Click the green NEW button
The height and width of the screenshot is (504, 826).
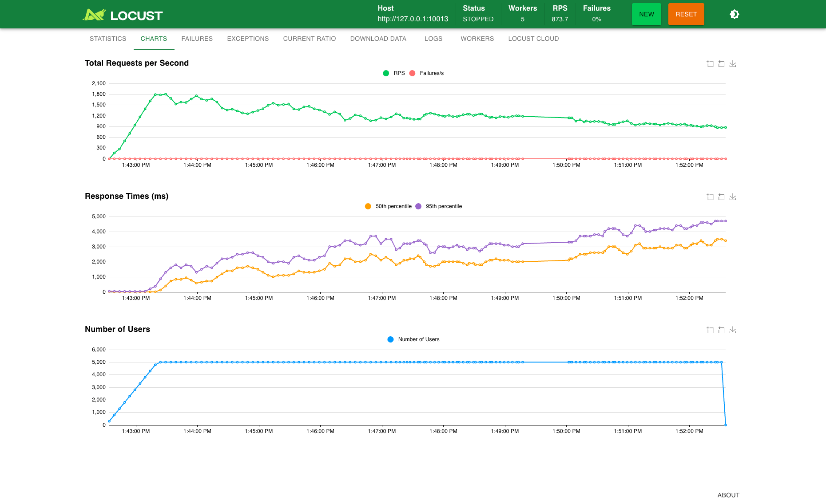click(647, 14)
